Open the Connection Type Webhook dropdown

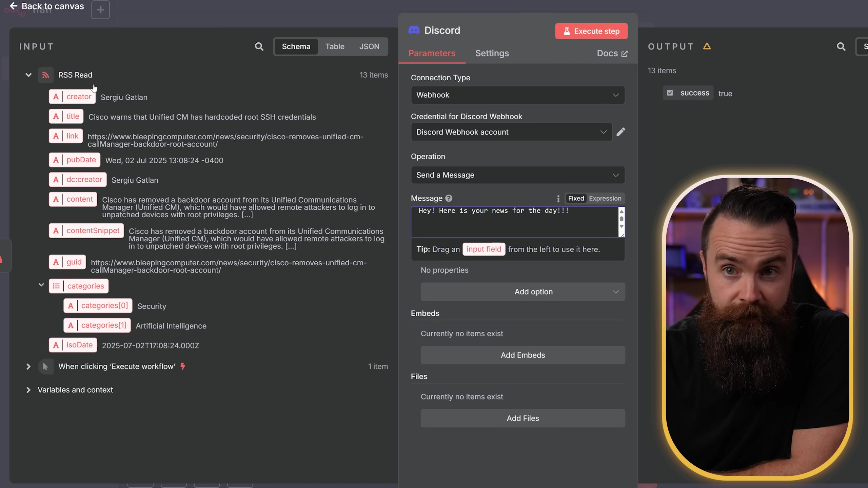click(518, 95)
